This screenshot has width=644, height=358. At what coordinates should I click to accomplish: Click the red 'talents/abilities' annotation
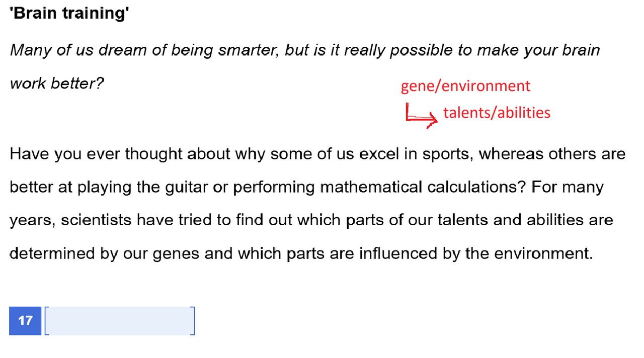497,112
